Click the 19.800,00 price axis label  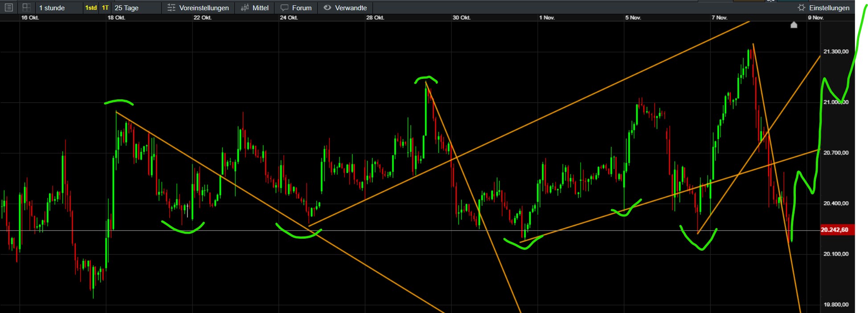pyautogui.click(x=836, y=305)
